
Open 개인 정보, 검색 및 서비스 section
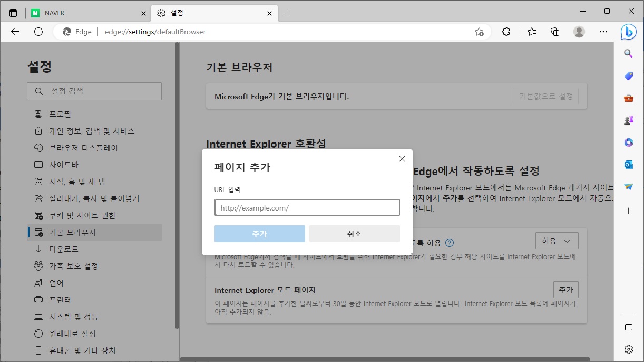pos(94,131)
